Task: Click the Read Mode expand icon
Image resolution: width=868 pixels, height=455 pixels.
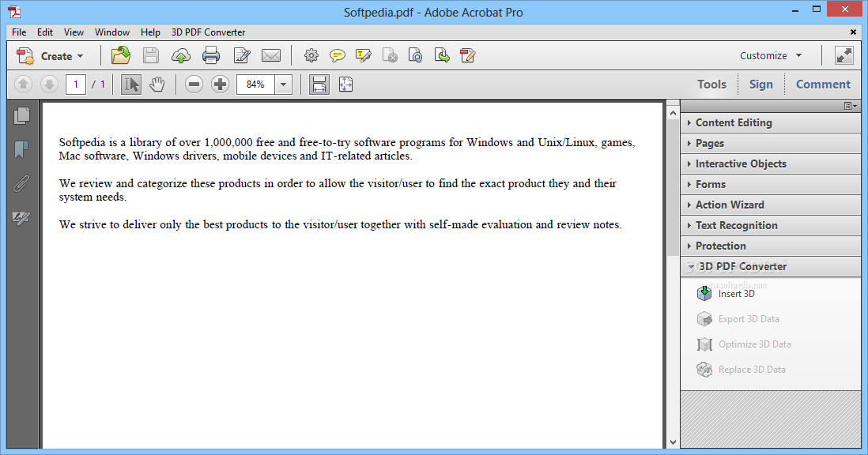Action: point(844,55)
